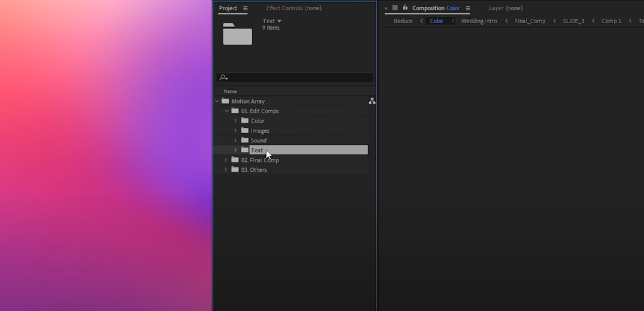644x311 pixels.
Task: Click the Project search input field
Action: (x=299, y=77)
